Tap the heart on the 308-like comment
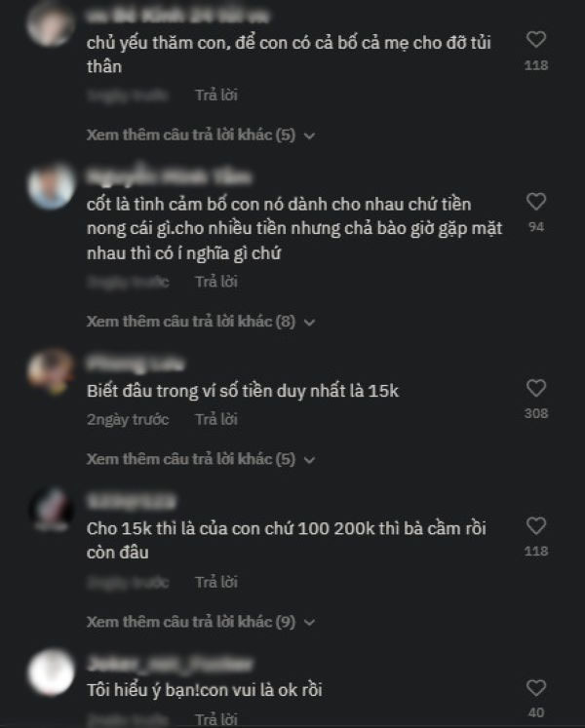Image resolution: width=585 pixels, height=728 pixels. pyautogui.click(x=535, y=388)
